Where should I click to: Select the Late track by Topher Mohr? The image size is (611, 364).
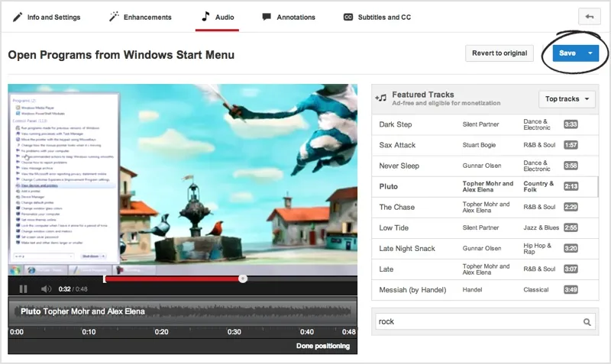click(x=485, y=269)
